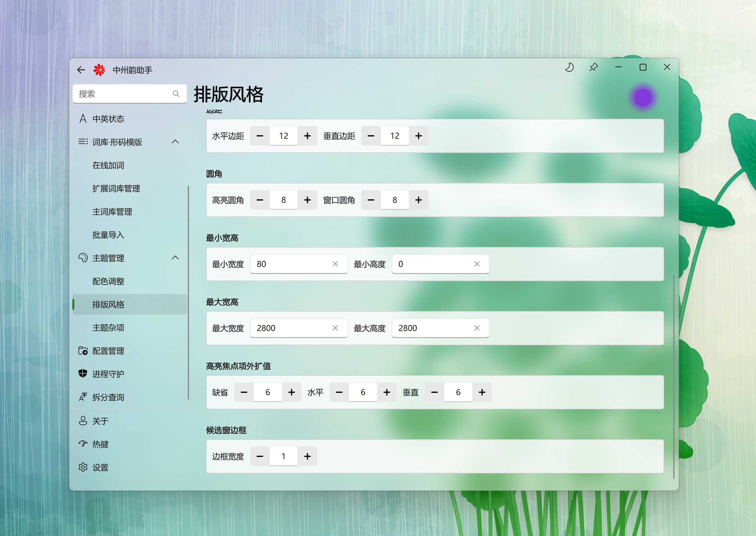Click the search magnifier icon
The height and width of the screenshot is (536, 756).
click(x=176, y=94)
